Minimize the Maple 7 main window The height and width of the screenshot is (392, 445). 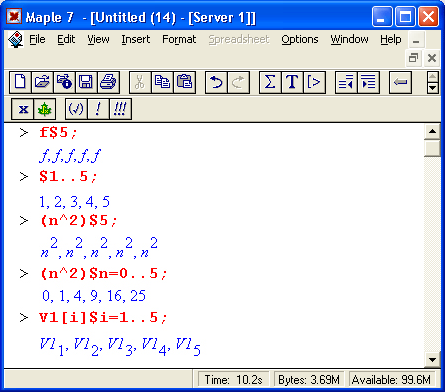tap(382, 16)
